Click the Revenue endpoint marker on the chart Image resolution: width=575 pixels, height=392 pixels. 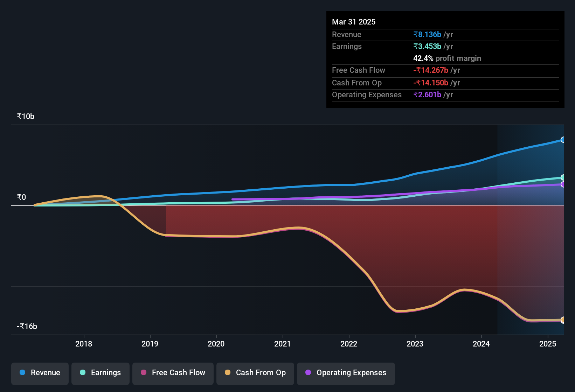coord(563,140)
